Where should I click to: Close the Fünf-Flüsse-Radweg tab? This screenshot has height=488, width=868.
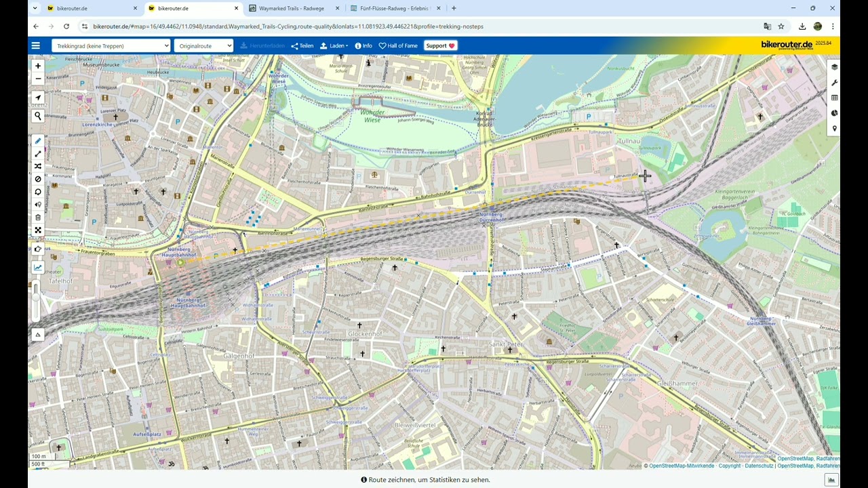[439, 8]
